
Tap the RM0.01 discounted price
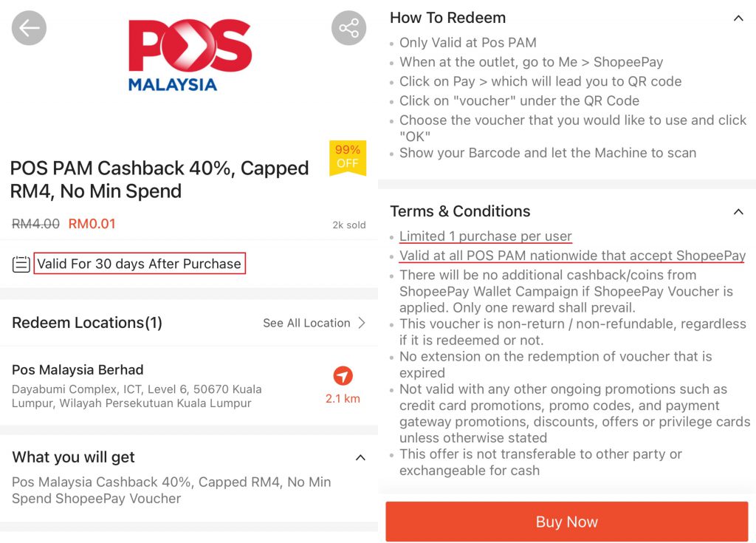[x=92, y=224]
